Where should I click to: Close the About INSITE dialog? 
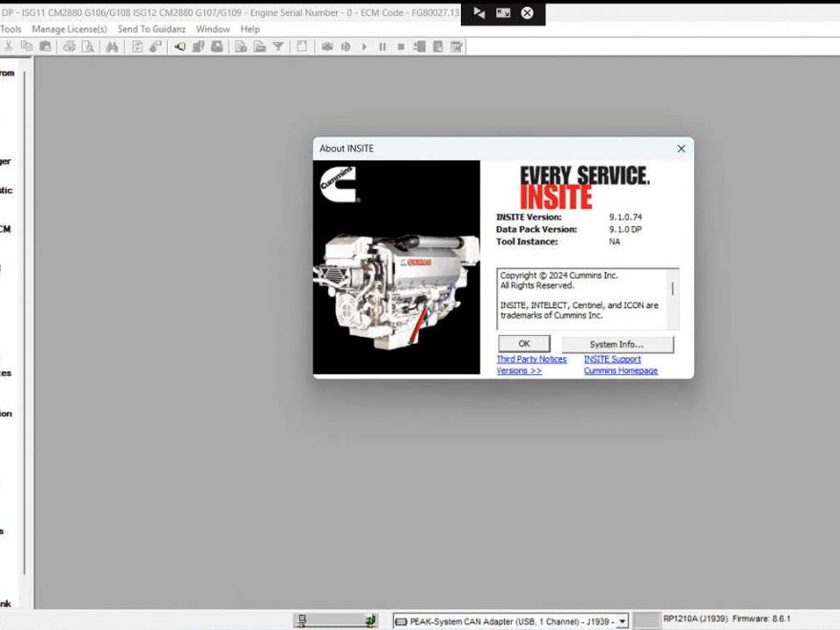tap(681, 148)
